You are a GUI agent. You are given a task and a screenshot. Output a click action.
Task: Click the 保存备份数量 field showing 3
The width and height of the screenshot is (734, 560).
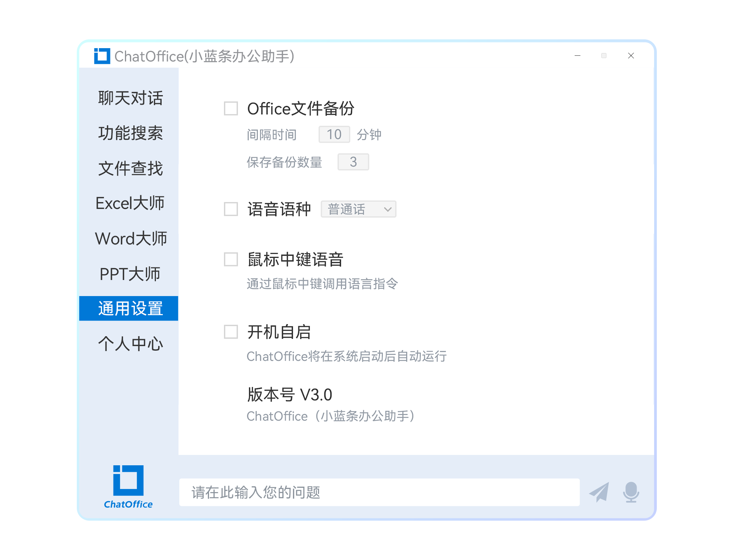pyautogui.click(x=353, y=162)
